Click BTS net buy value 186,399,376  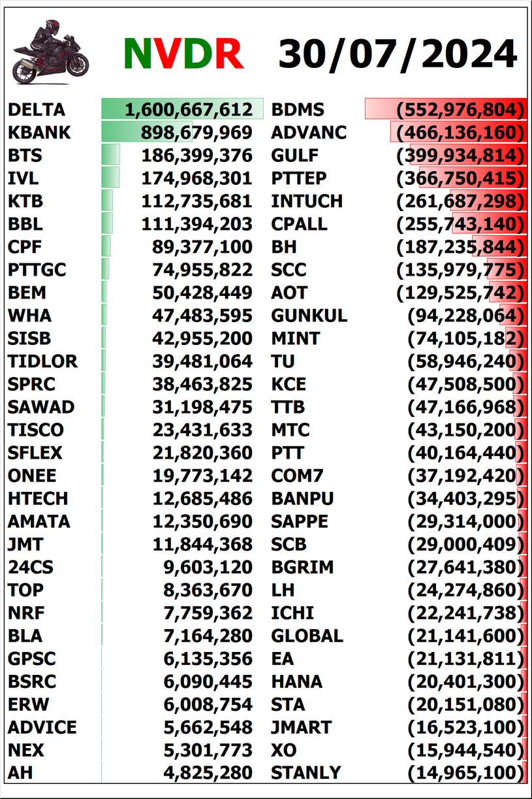(196, 155)
